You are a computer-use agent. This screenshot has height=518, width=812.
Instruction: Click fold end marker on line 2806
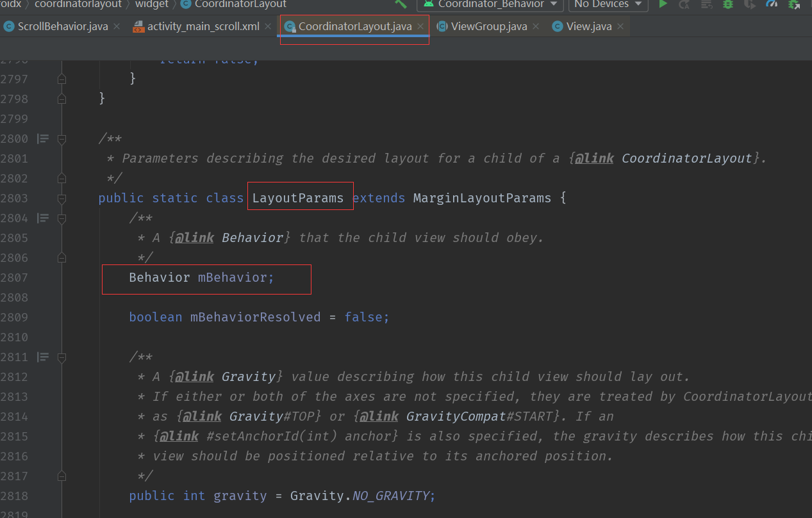(x=62, y=257)
